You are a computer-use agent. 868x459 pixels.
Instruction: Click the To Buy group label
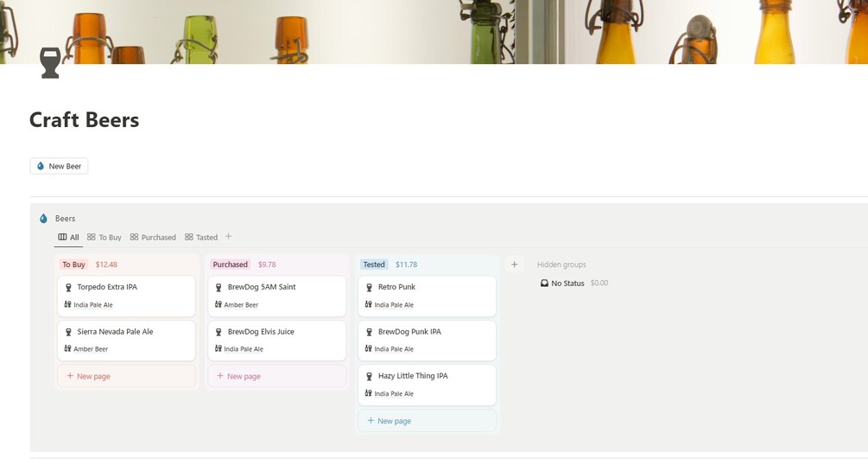pyautogui.click(x=73, y=265)
